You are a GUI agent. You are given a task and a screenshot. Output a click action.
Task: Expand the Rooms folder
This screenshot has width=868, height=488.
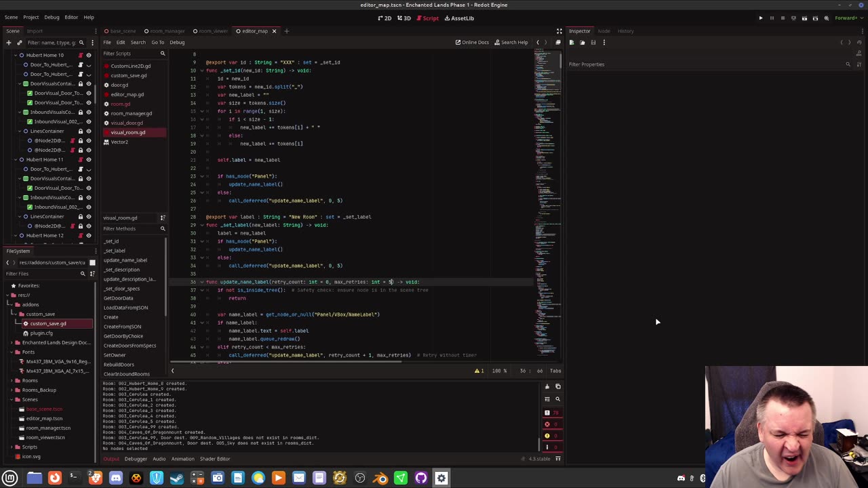pyautogui.click(x=12, y=380)
